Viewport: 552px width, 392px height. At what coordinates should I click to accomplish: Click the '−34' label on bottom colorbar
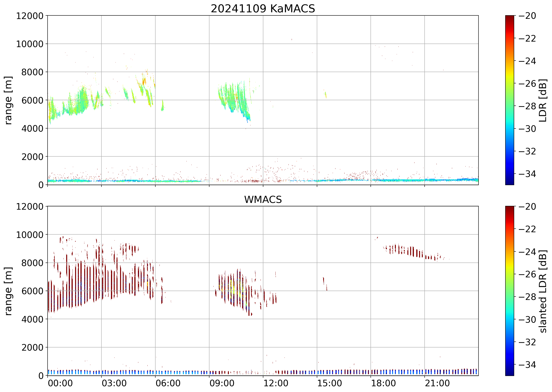pyautogui.click(x=527, y=364)
